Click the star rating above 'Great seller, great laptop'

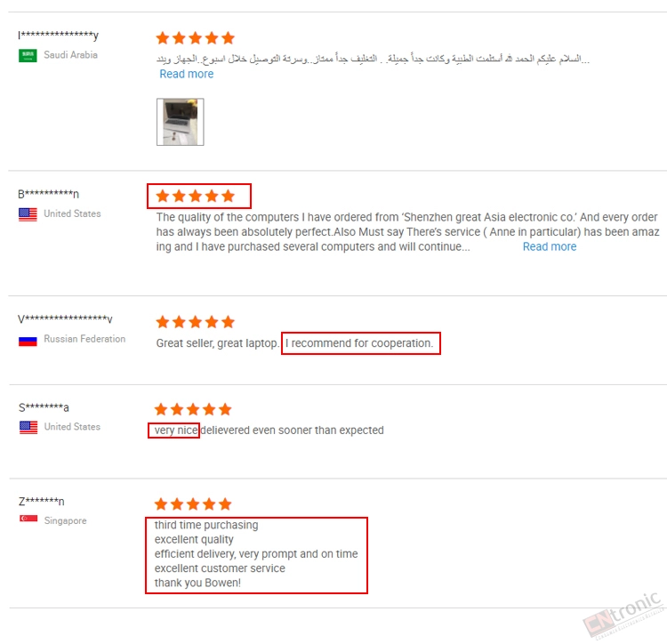pyautogui.click(x=196, y=322)
